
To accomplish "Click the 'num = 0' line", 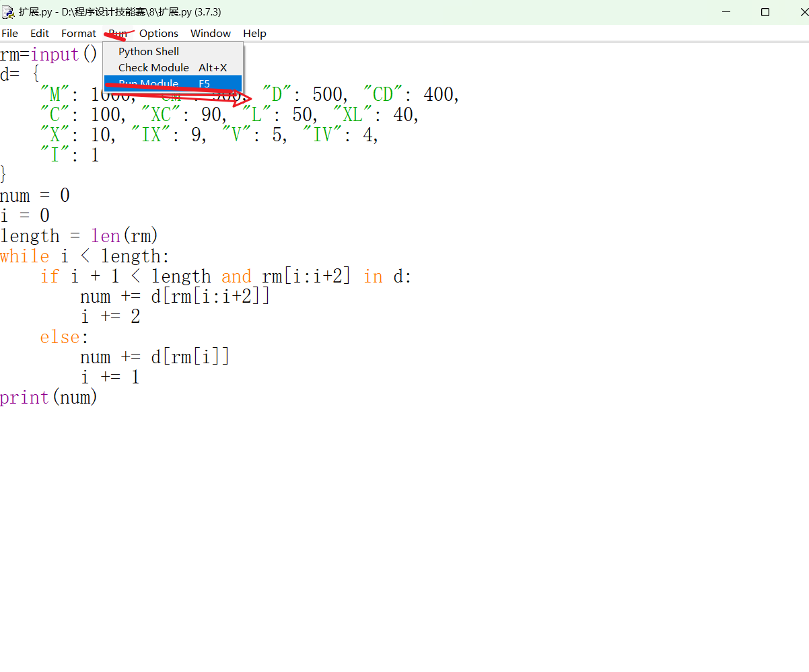I will [35, 196].
